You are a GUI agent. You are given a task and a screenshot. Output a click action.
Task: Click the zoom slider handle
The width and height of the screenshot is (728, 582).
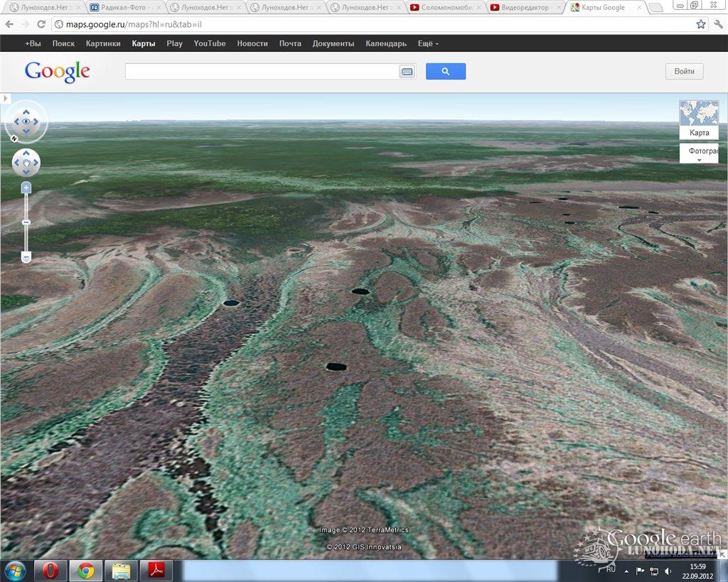26,222
